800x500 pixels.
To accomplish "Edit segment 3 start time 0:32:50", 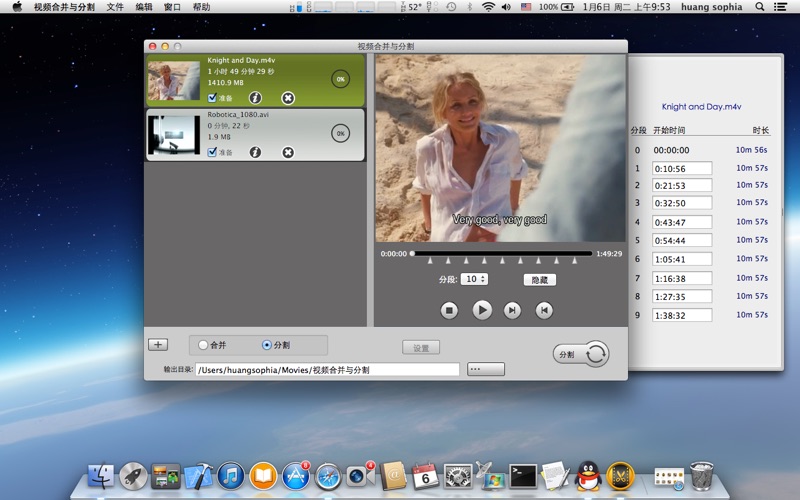I will point(682,203).
